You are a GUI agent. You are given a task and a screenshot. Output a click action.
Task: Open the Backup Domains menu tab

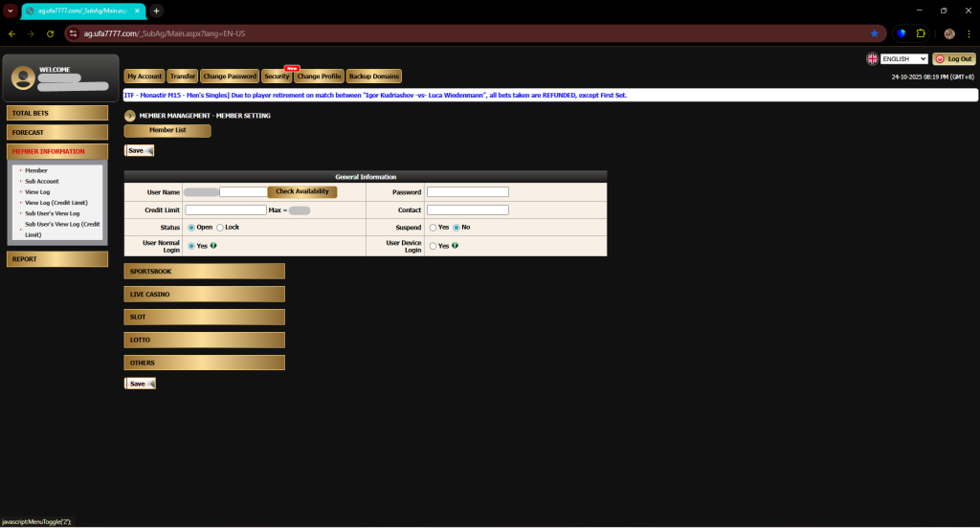pos(373,77)
